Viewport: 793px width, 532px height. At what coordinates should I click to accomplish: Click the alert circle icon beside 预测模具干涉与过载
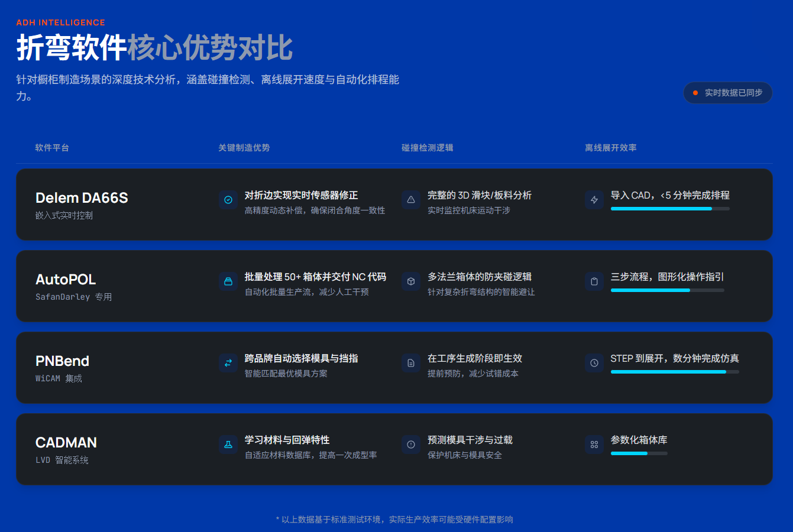coord(411,445)
